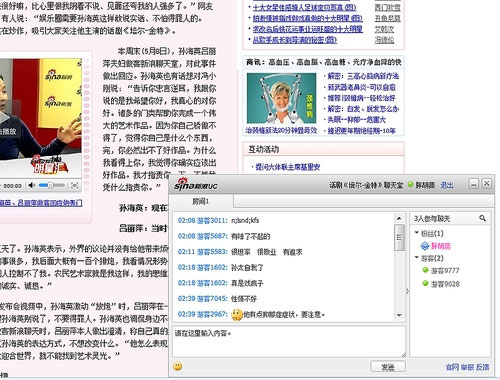Click the search icon in participants panel
This screenshot has width=500, height=380.
(x=482, y=218)
